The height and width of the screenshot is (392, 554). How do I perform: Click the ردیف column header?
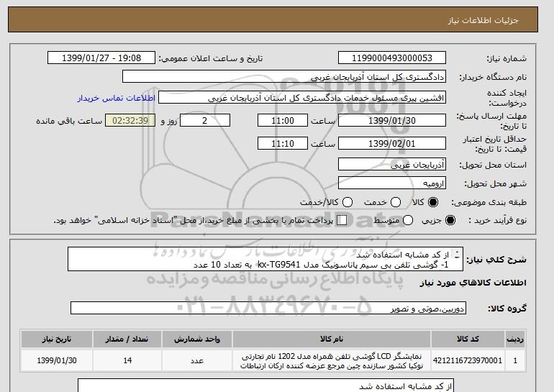[515, 339]
